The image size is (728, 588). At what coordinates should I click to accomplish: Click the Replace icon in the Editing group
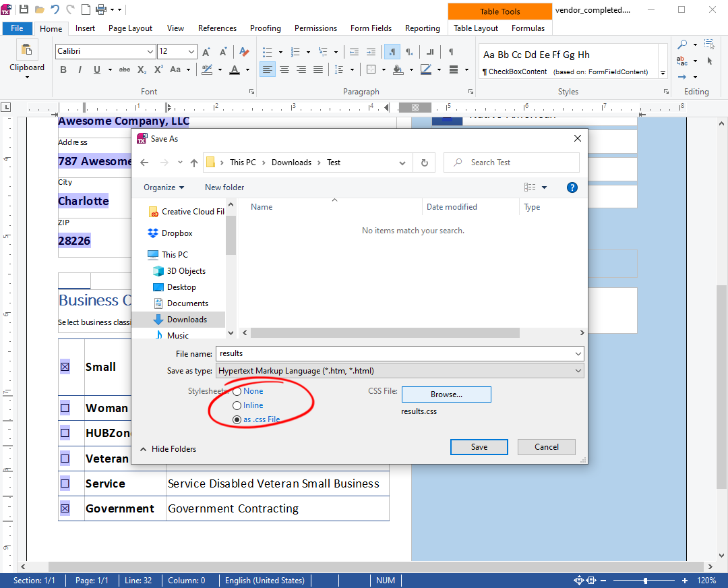click(681, 61)
